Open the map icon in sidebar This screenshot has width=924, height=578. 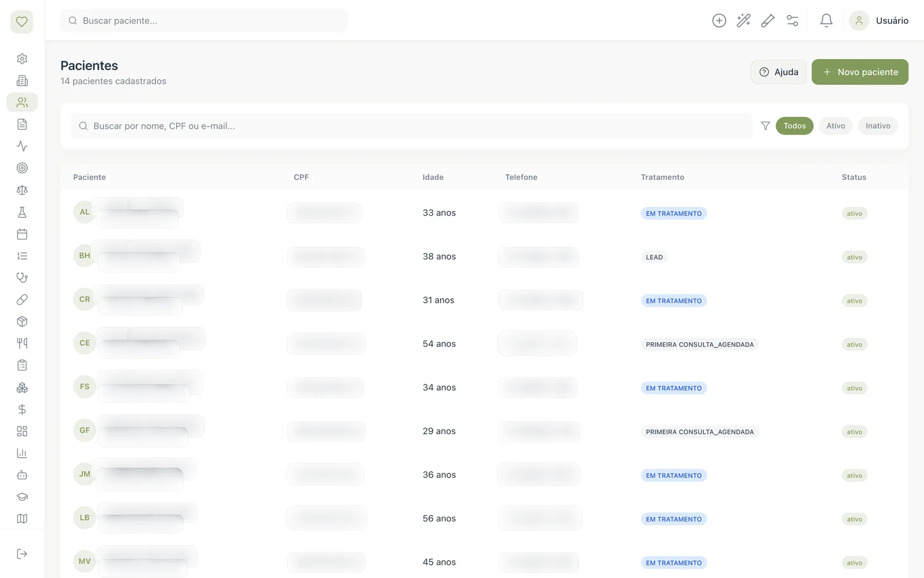tap(22, 518)
